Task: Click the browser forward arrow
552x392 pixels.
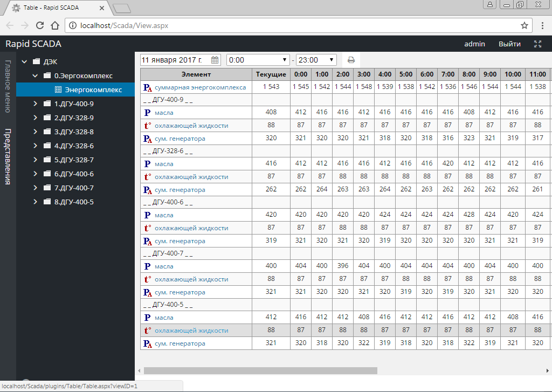Action: click(x=25, y=25)
